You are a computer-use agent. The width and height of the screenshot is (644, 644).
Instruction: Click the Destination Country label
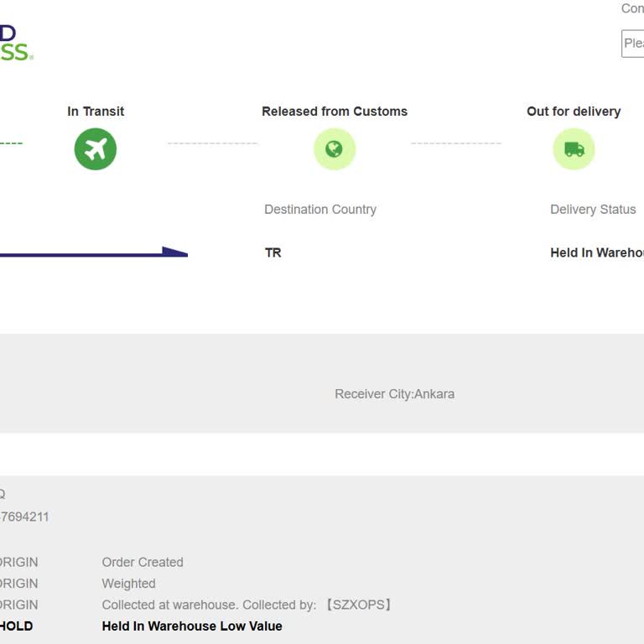tap(320, 210)
